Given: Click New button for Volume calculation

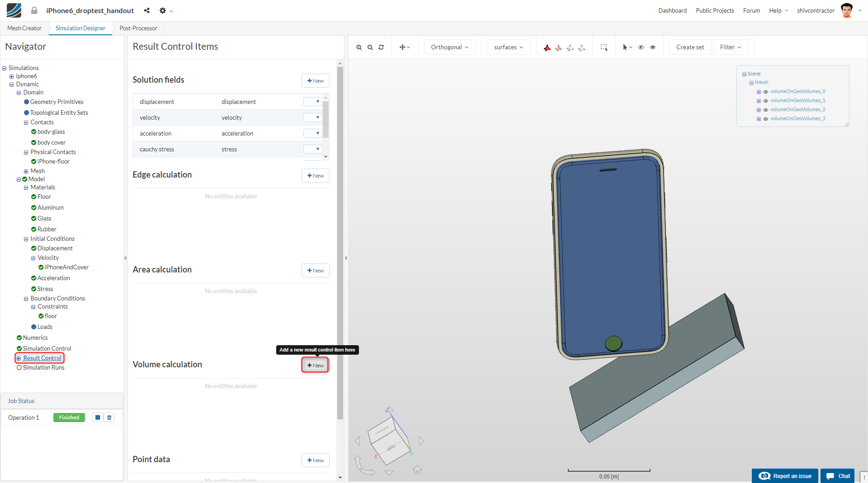Looking at the screenshot, I should 315,365.
